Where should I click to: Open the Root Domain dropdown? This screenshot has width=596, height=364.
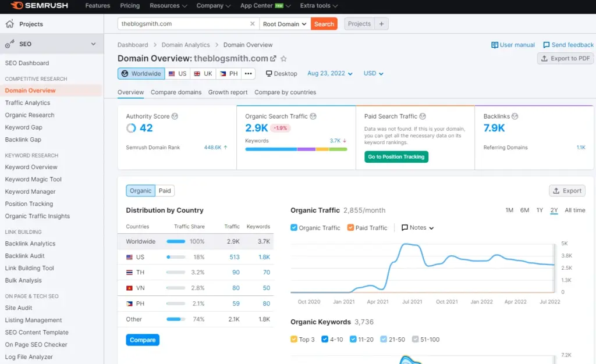285,24
